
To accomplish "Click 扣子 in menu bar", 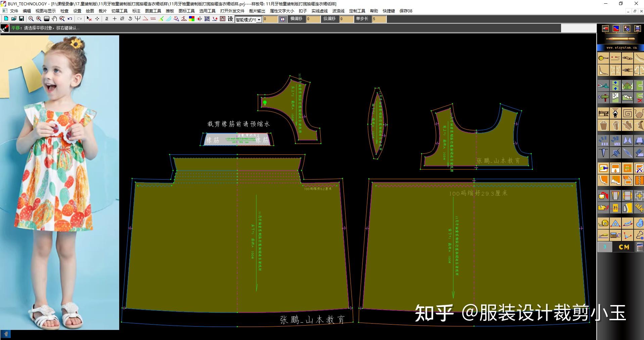I will coord(303,11).
